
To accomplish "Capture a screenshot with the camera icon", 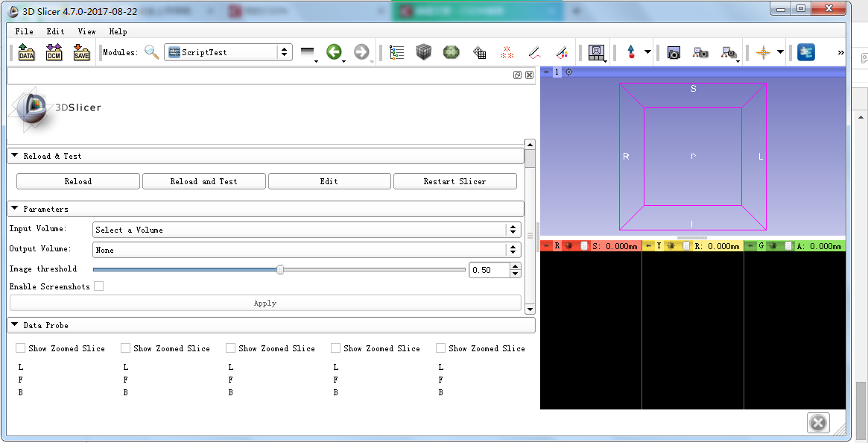I will 674,53.
